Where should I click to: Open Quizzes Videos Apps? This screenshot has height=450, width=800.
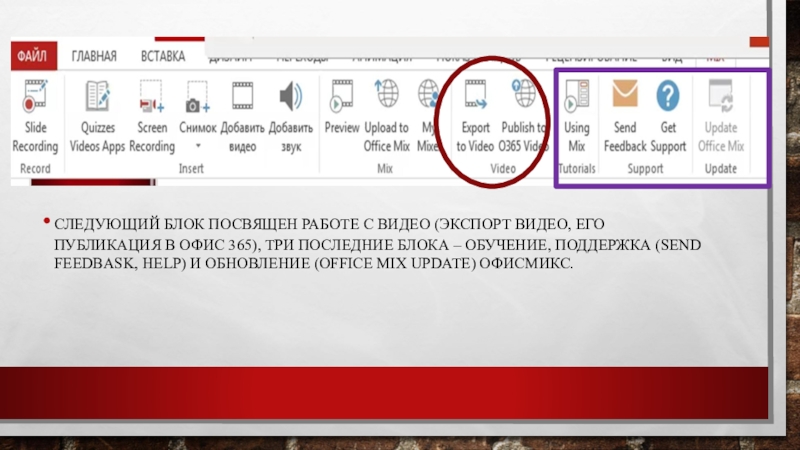[x=98, y=98]
